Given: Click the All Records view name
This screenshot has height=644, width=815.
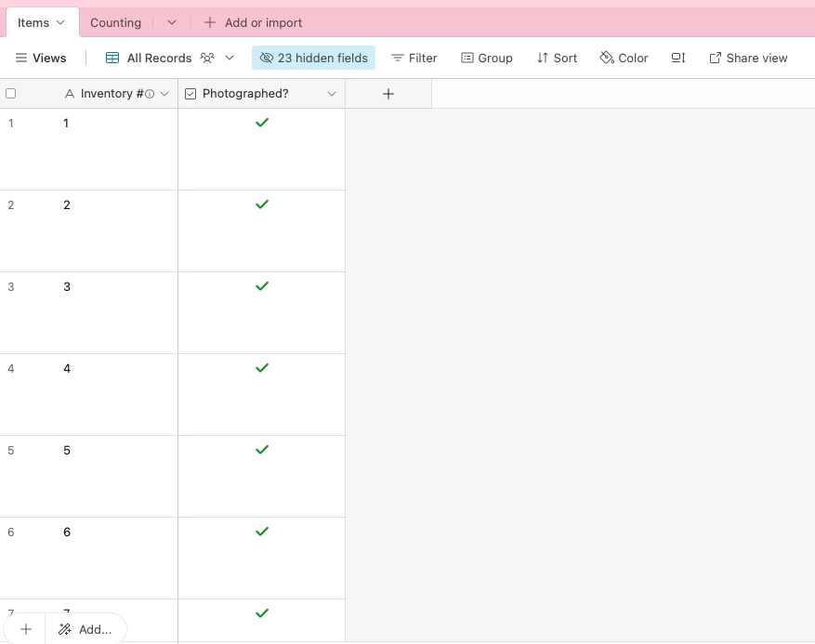Looking at the screenshot, I should tap(159, 58).
